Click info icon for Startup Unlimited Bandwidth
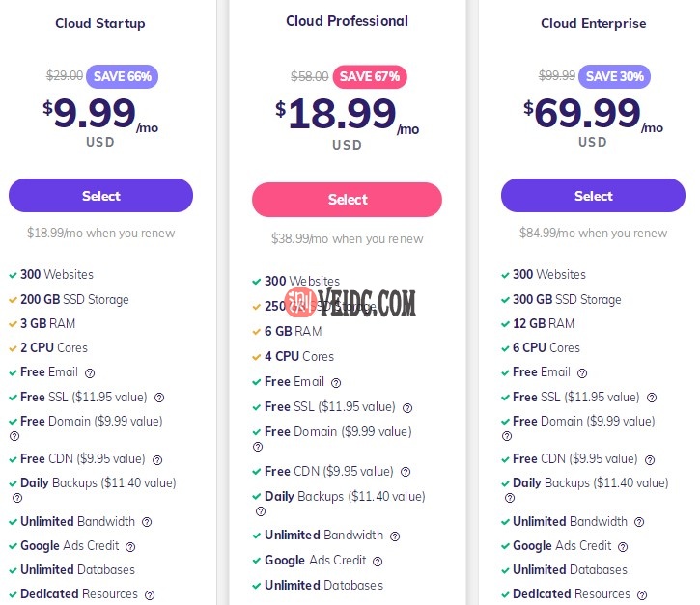700x605 pixels. coord(147,522)
